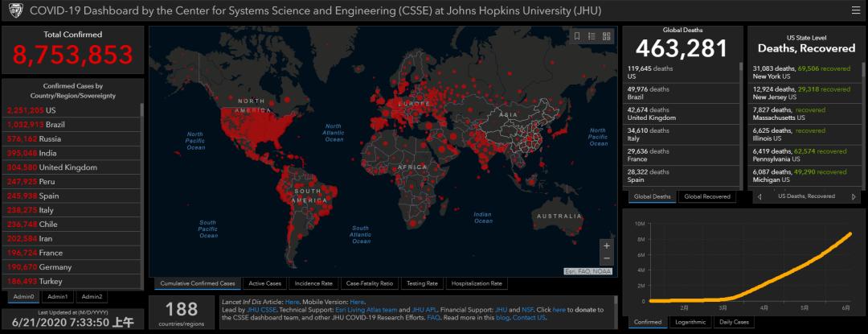Click the Massachusetts US state row
This screenshot has width=868, height=334.
805,113
